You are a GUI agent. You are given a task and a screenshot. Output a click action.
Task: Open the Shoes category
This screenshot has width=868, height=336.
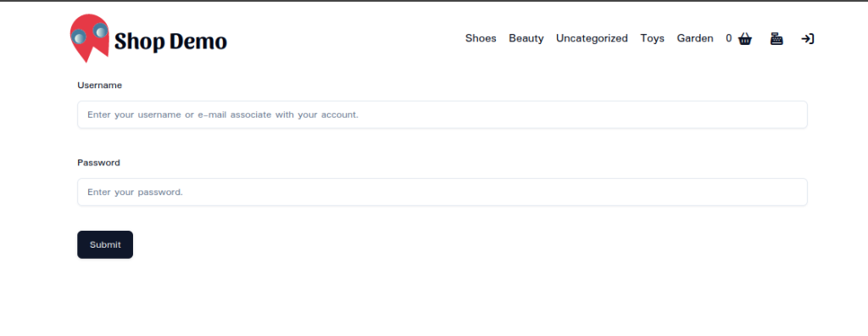pos(481,38)
